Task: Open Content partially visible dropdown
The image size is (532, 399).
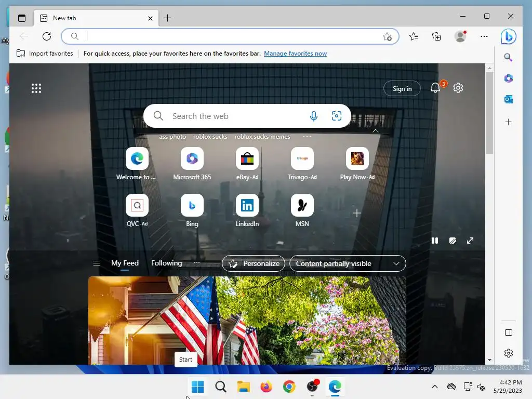Action: (x=348, y=263)
